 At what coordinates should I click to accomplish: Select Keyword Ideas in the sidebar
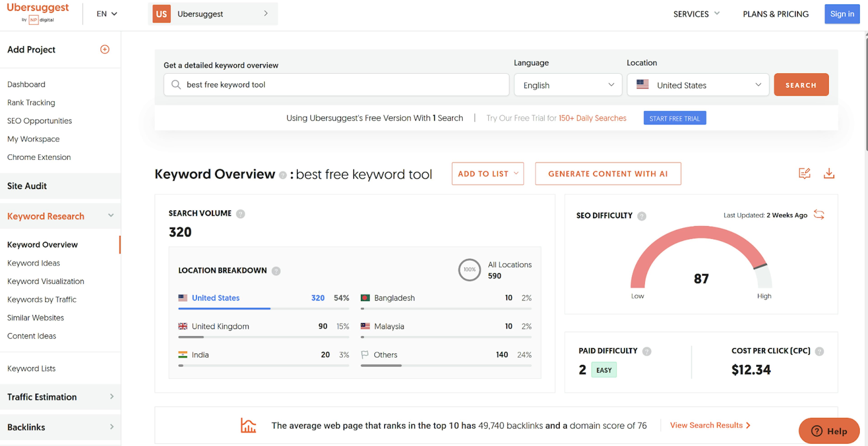(x=34, y=263)
